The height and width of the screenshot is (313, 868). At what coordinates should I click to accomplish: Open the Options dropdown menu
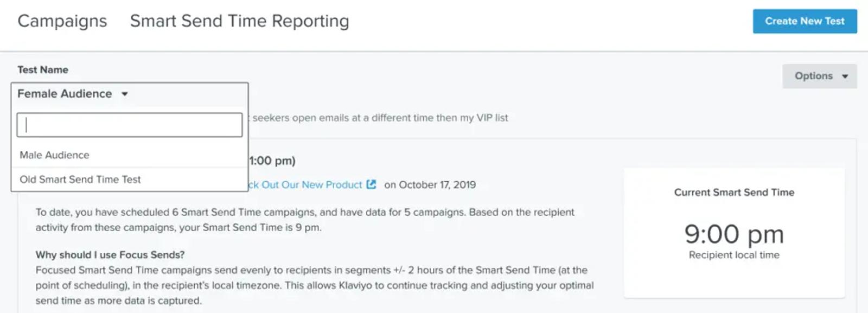point(819,76)
